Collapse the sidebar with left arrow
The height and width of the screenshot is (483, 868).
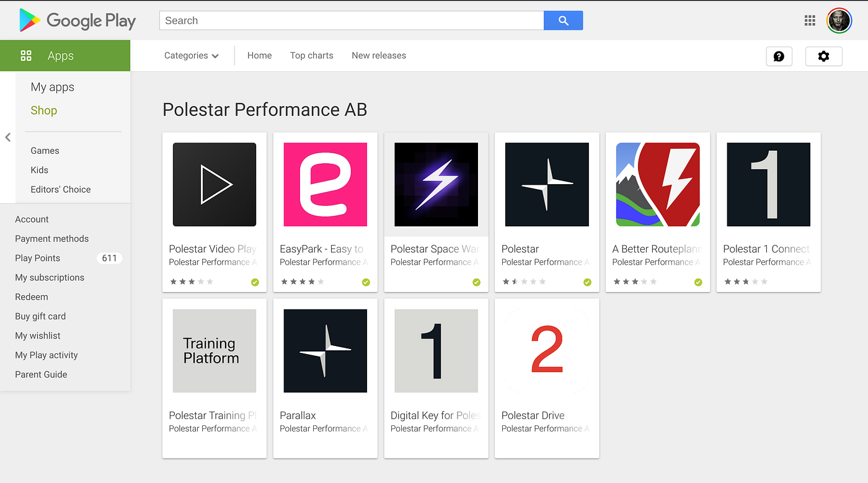[x=7, y=138]
